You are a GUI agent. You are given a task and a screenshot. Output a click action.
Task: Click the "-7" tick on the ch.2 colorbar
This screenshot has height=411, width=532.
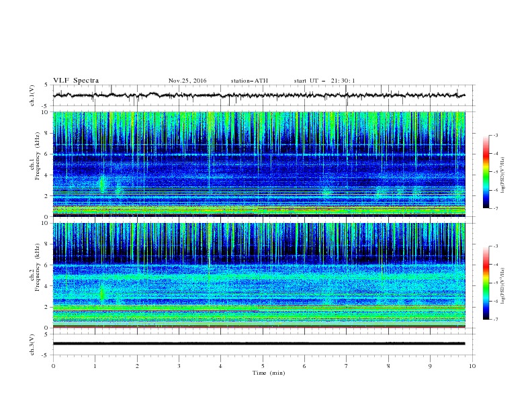(x=495, y=320)
